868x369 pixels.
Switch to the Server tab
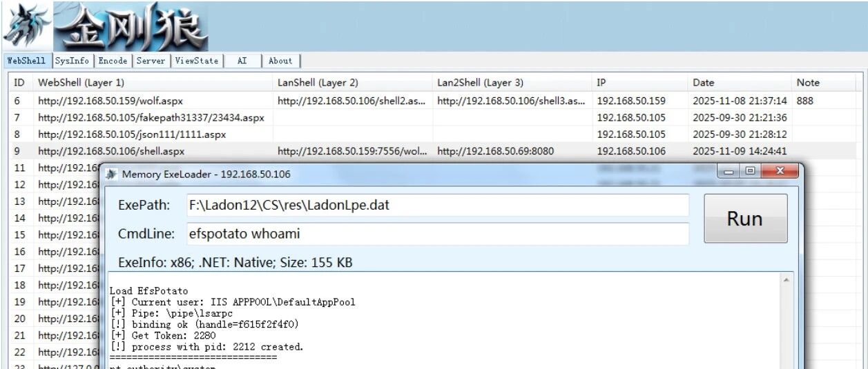[x=151, y=61]
